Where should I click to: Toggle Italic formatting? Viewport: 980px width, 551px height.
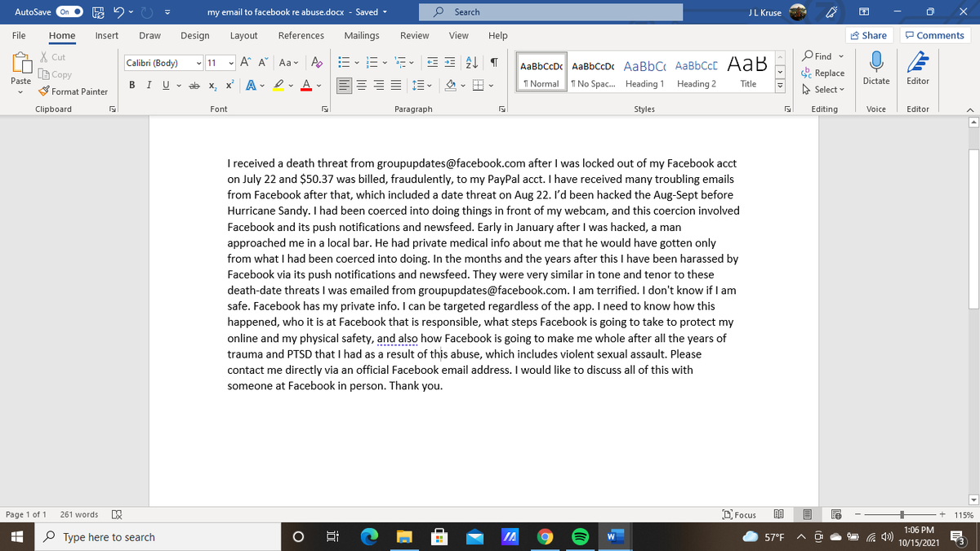click(148, 83)
